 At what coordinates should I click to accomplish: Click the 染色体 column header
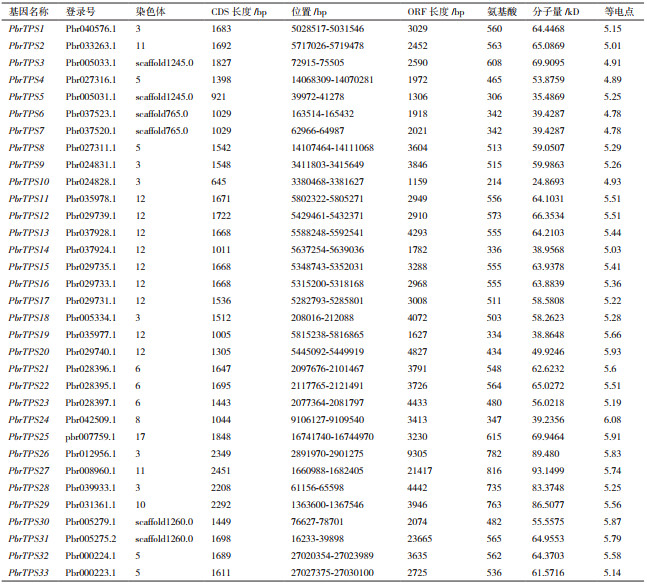point(148,12)
